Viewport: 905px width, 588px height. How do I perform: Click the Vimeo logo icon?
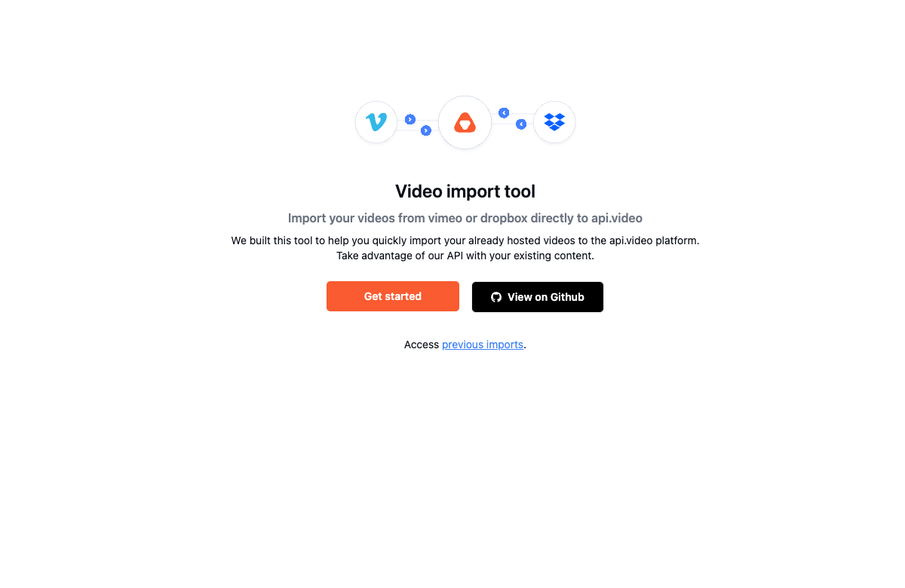pyautogui.click(x=376, y=122)
